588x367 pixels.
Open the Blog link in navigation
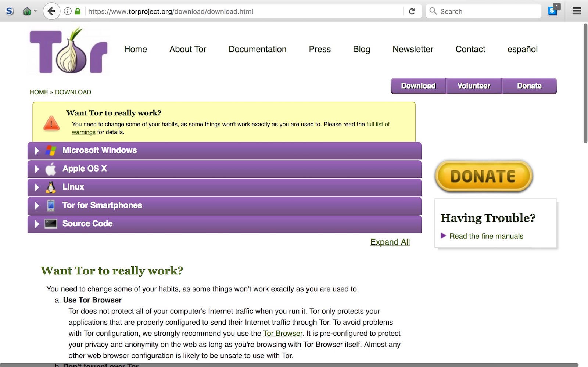(x=362, y=49)
